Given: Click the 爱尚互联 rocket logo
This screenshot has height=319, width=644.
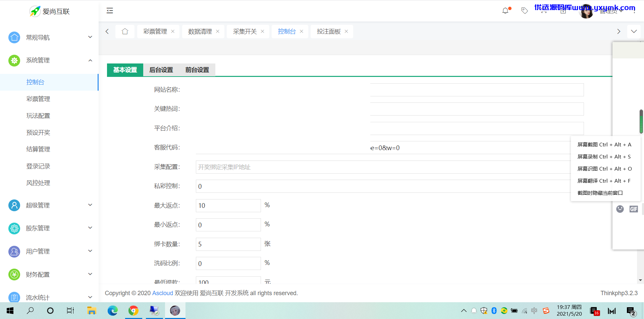Looking at the screenshot, I should [35, 11].
